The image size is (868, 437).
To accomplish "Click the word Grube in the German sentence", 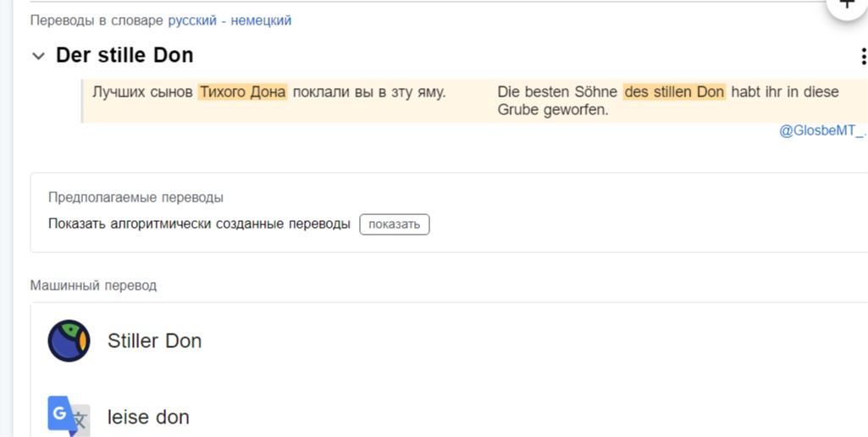I will click(x=517, y=110).
